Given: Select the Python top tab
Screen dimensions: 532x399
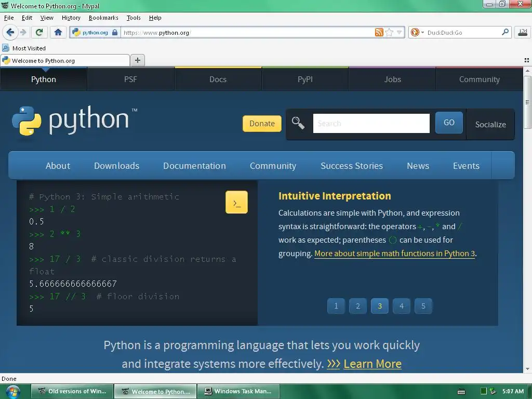Looking at the screenshot, I should tap(44, 79).
